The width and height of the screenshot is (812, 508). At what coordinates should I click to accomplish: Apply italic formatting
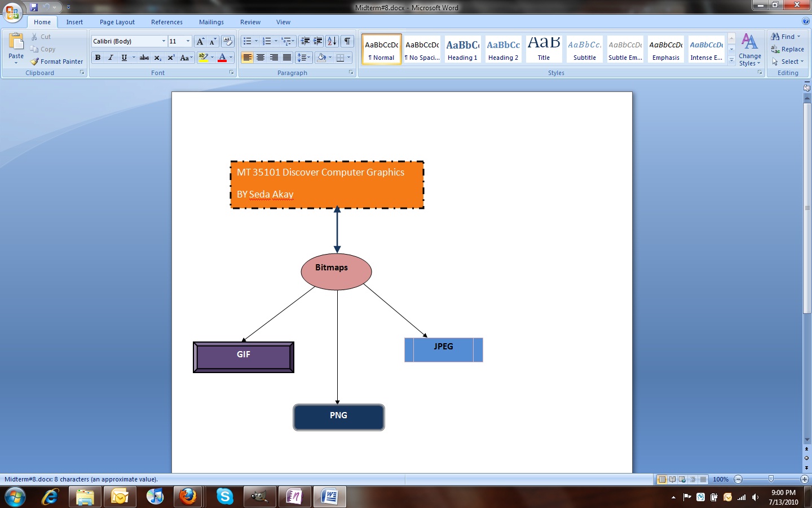(x=111, y=58)
